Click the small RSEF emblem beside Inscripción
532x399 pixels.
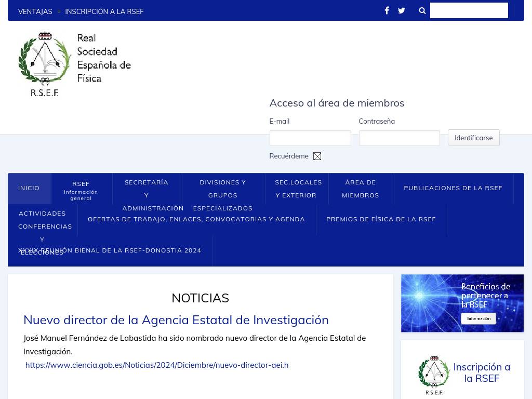point(434,375)
